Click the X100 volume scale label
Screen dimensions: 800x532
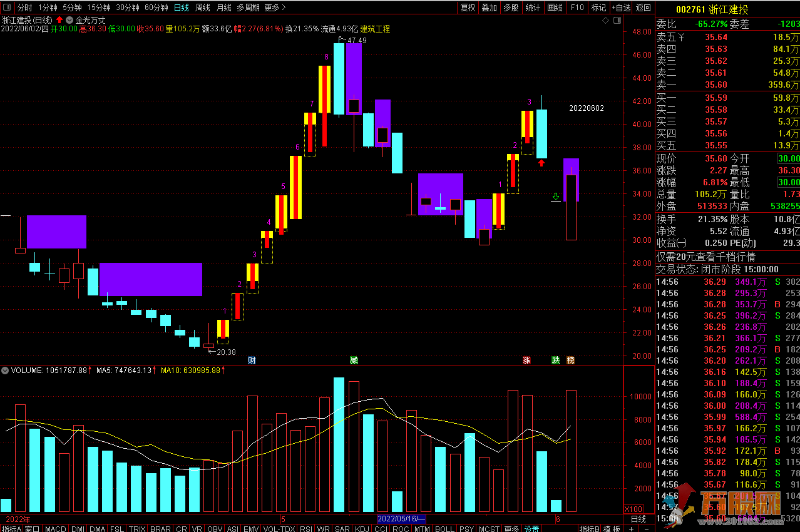pyautogui.click(x=634, y=509)
